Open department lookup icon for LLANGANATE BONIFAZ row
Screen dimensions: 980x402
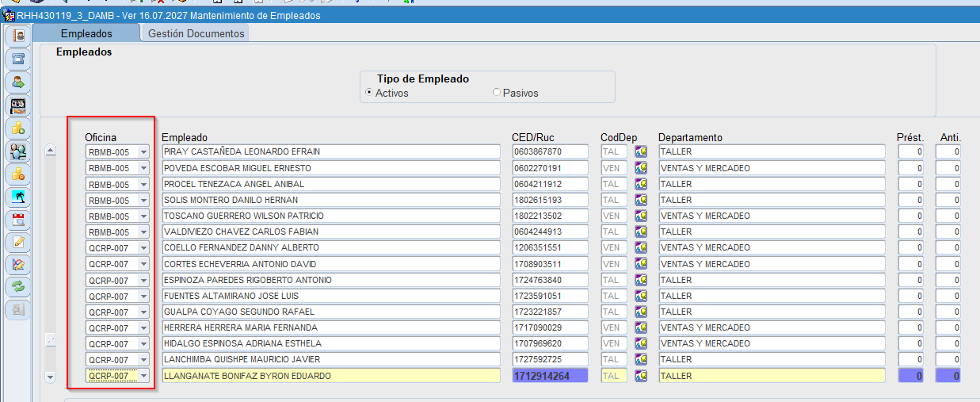tap(641, 376)
